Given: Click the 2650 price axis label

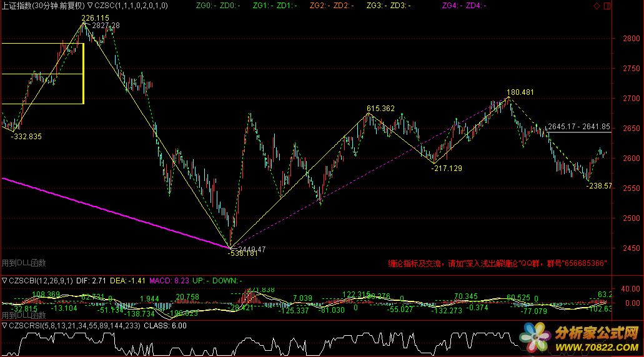Looking at the screenshot, I should [x=632, y=129].
